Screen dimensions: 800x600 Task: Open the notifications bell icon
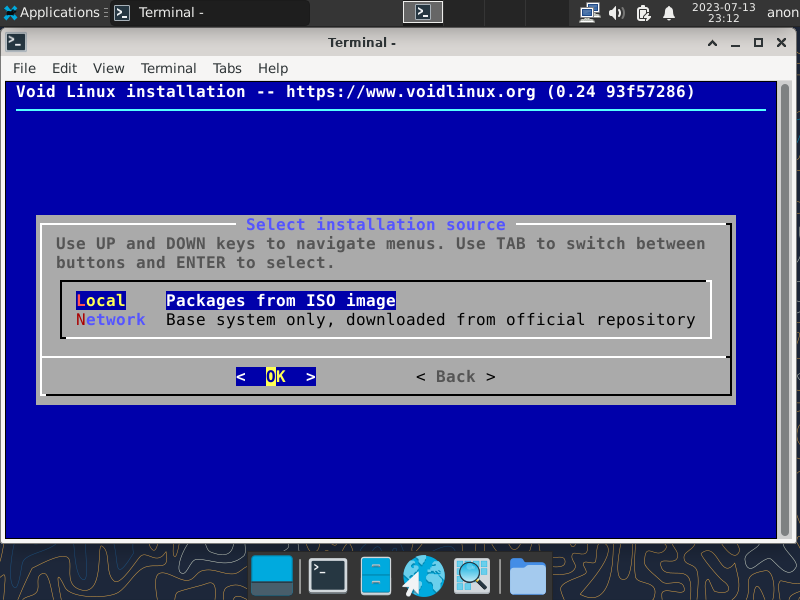click(668, 12)
